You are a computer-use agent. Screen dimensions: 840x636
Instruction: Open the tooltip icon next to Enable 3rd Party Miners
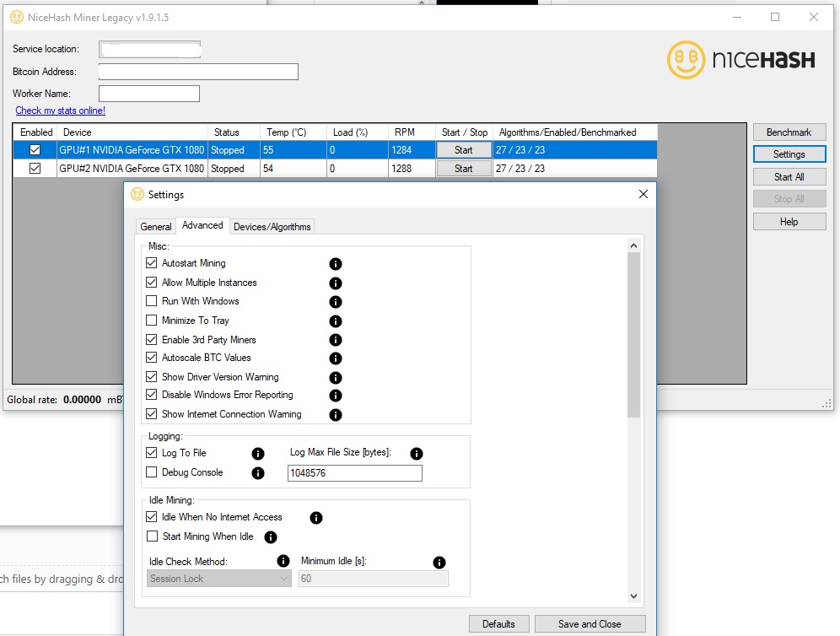point(335,339)
